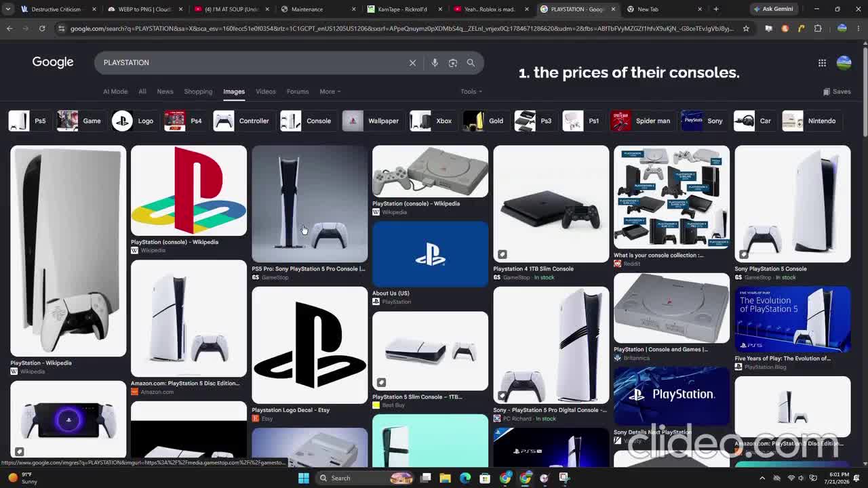The height and width of the screenshot is (488, 868).
Task: Expand the Tools dropdown
Action: [471, 91]
